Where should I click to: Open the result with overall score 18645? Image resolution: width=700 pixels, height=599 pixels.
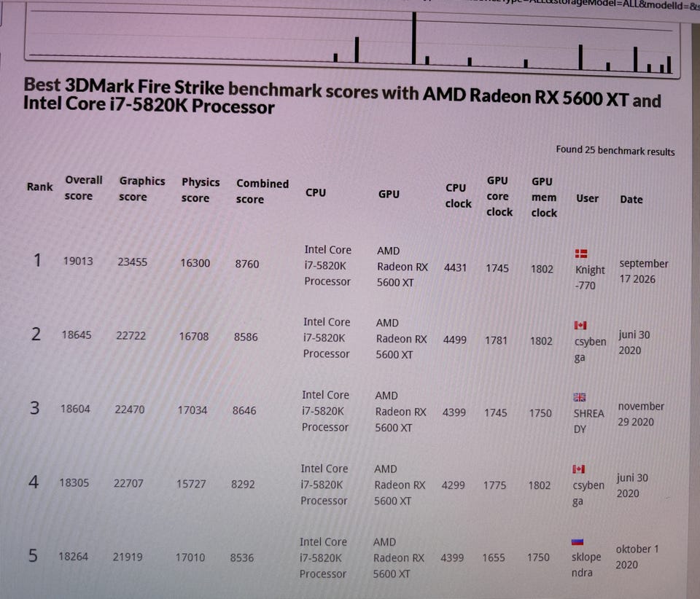point(77,334)
